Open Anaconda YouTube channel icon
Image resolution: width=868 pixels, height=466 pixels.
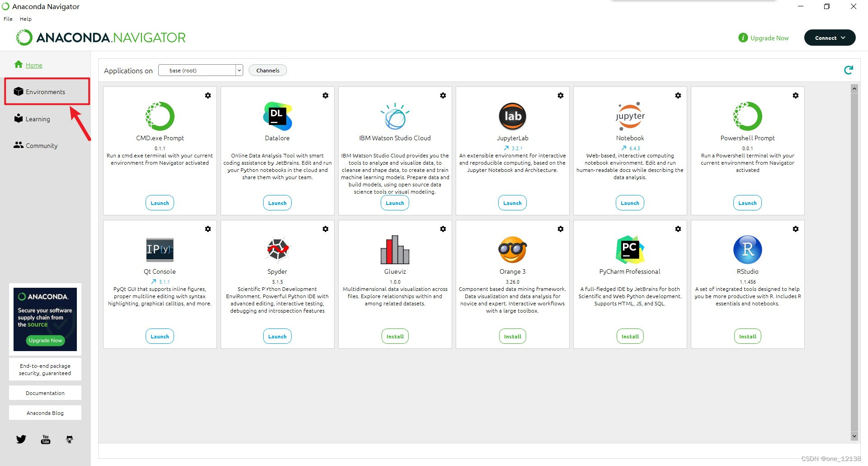point(46,439)
